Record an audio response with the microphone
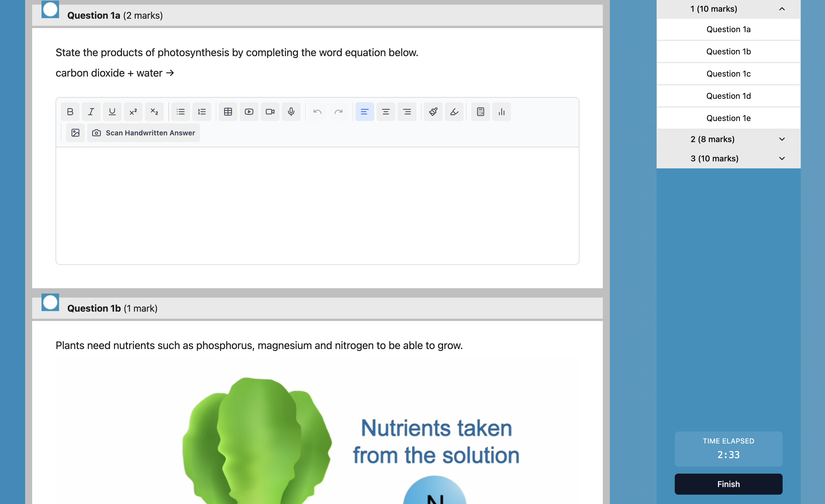Image resolution: width=825 pixels, height=504 pixels. pyautogui.click(x=291, y=111)
